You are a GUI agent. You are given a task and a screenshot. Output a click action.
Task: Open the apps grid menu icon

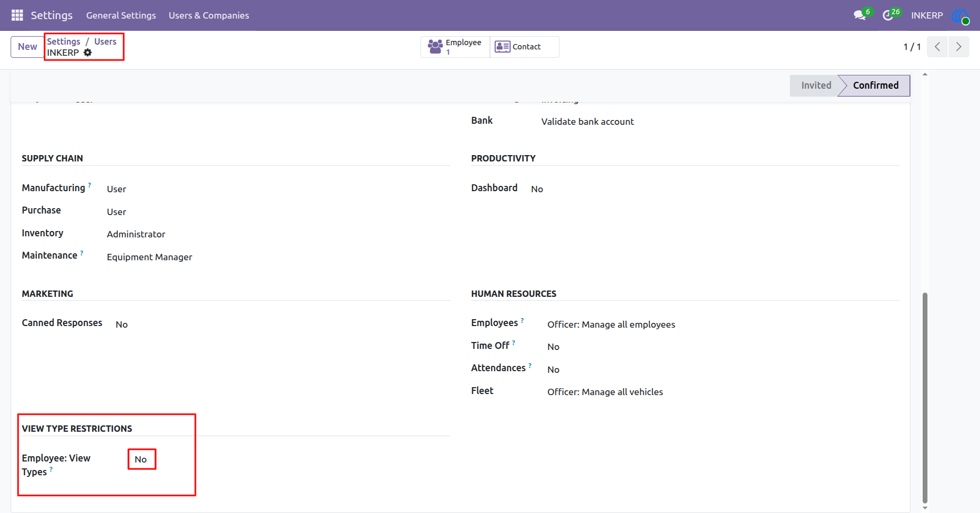pos(17,15)
